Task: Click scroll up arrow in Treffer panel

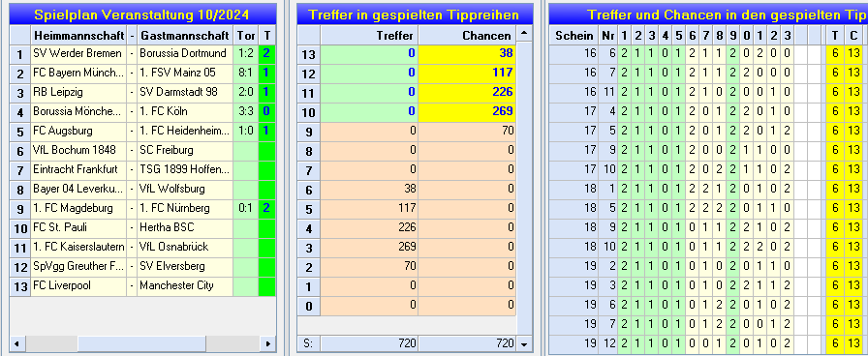Action: [x=524, y=35]
